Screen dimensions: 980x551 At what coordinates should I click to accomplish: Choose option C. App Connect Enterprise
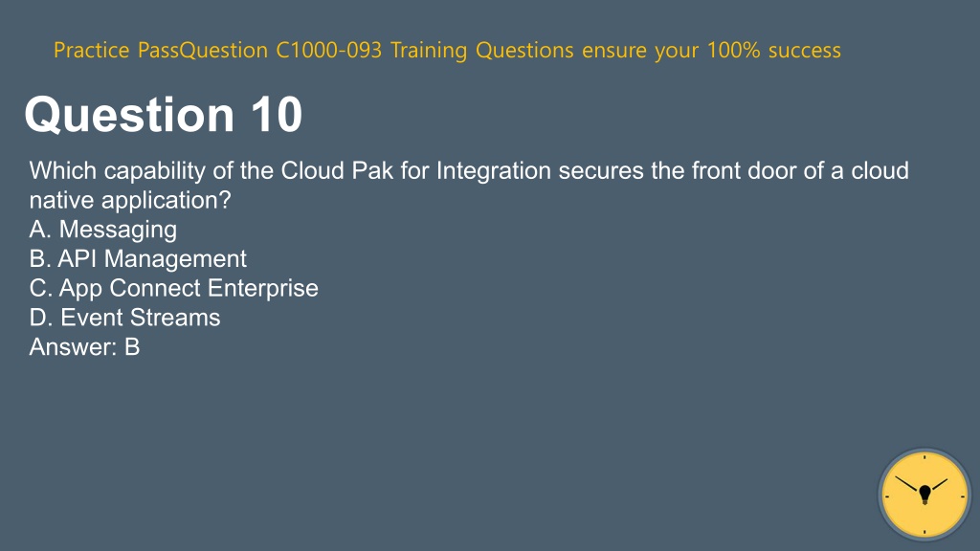tap(174, 288)
